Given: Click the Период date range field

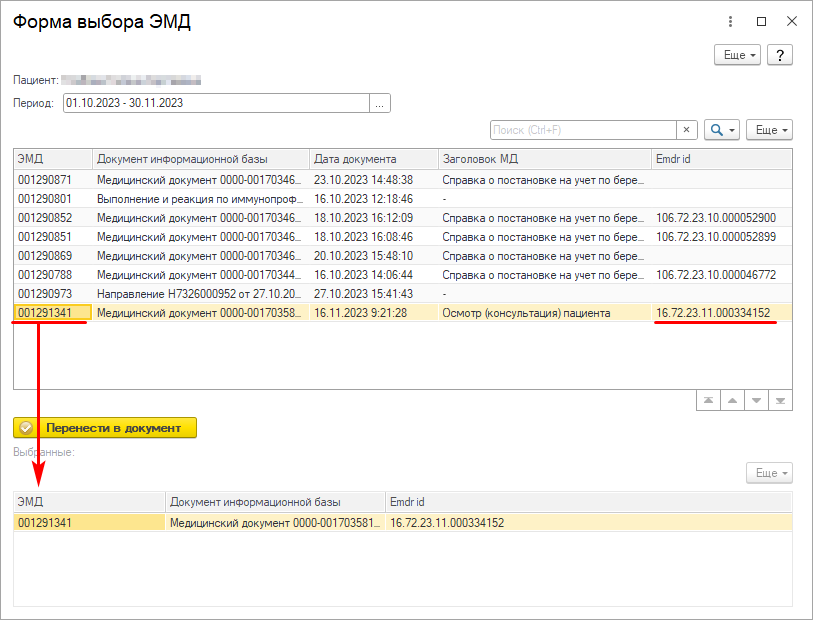Looking at the screenshot, I should [215, 103].
